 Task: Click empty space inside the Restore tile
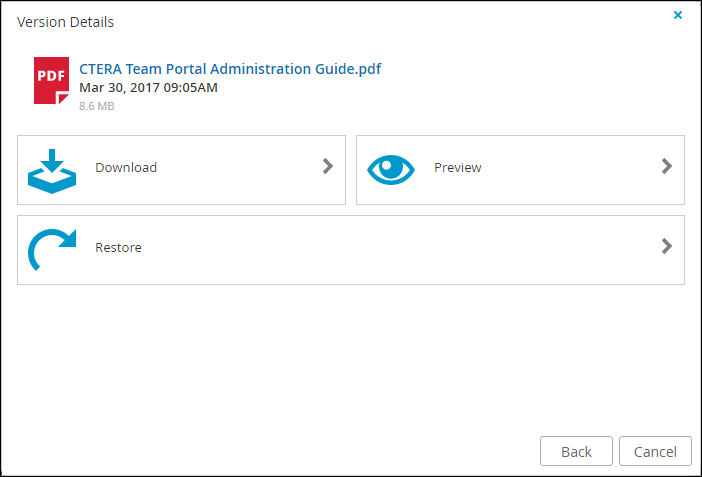click(394, 250)
